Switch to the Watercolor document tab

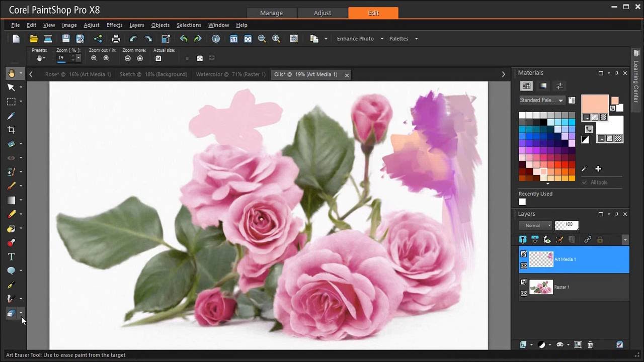[x=230, y=74]
